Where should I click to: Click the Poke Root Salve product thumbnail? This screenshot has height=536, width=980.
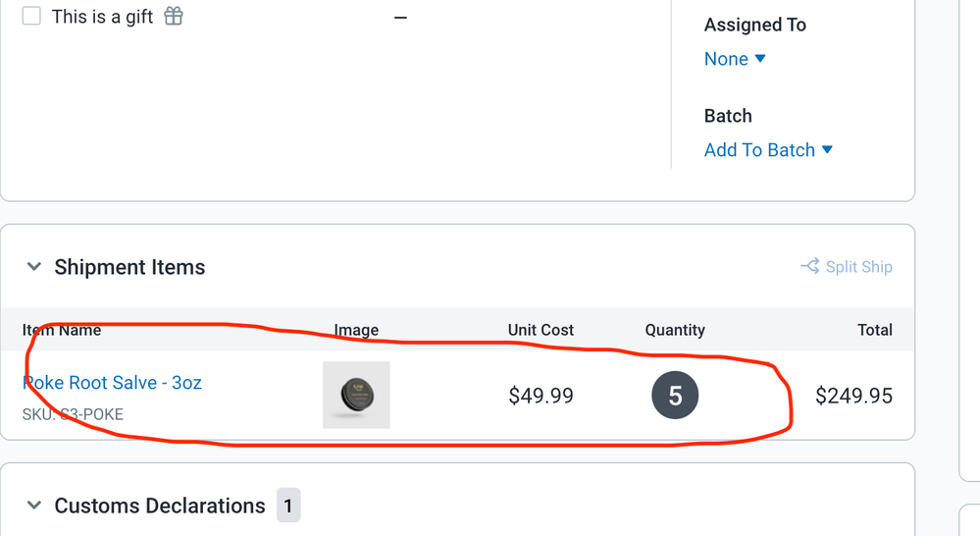[356, 395]
